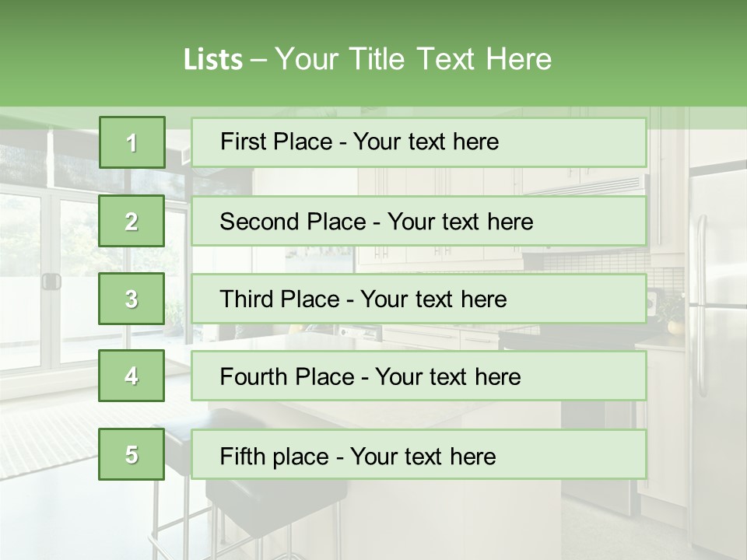Image resolution: width=747 pixels, height=560 pixels.
Task: Click the "Fifth place - Your text here" bar
Action: pyautogui.click(x=419, y=454)
